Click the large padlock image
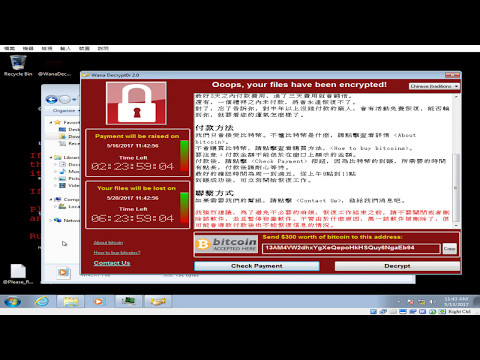This screenshot has height=360, width=480. (x=136, y=103)
